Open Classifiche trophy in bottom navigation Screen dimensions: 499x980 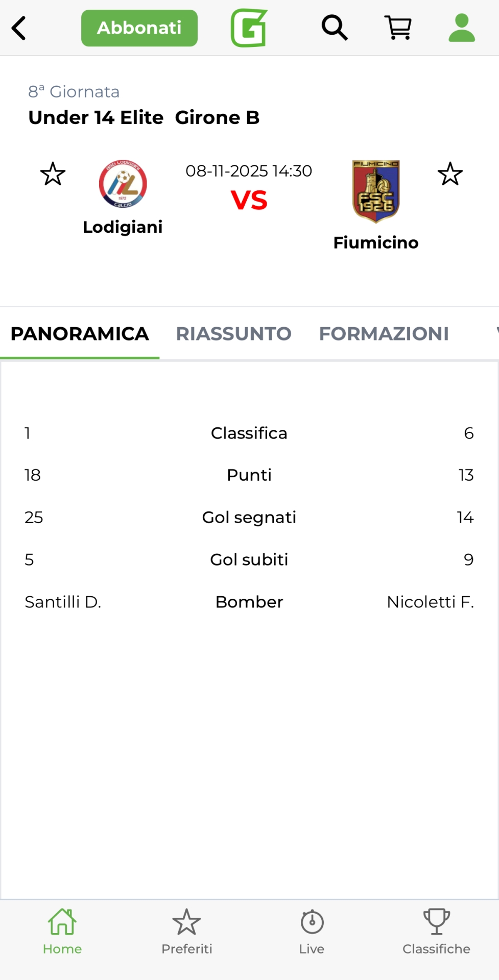(436, 932)
